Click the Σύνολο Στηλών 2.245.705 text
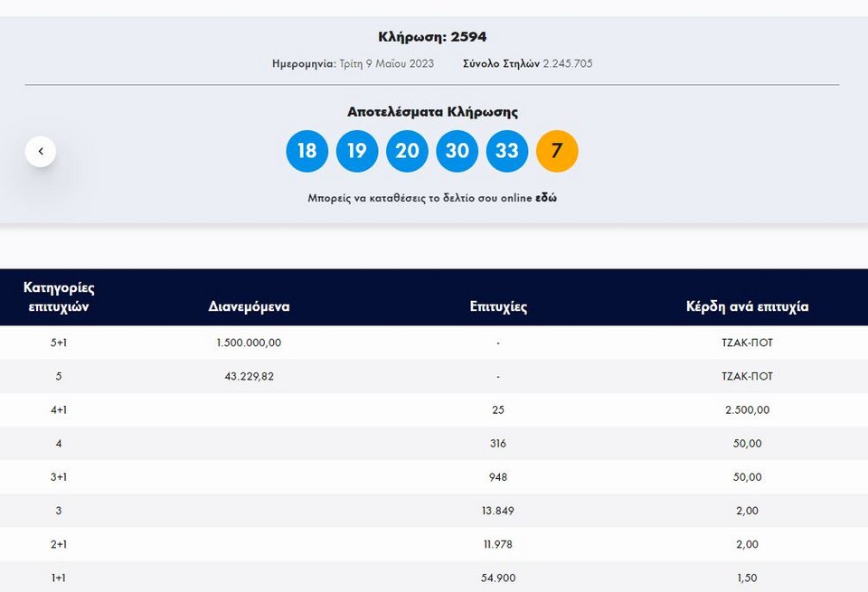 pos(527,63)
